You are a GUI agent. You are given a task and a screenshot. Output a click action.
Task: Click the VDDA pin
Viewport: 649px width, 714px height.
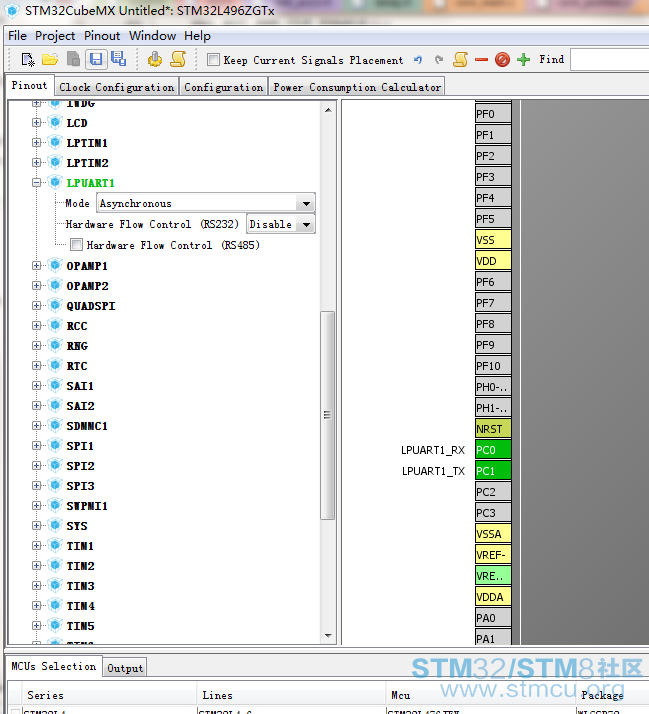(493, 597)
